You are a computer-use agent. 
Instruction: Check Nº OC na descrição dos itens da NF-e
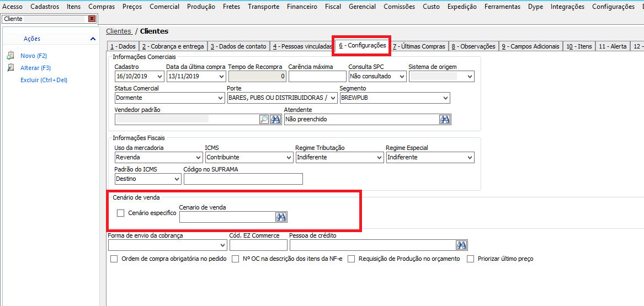point(235,259)
